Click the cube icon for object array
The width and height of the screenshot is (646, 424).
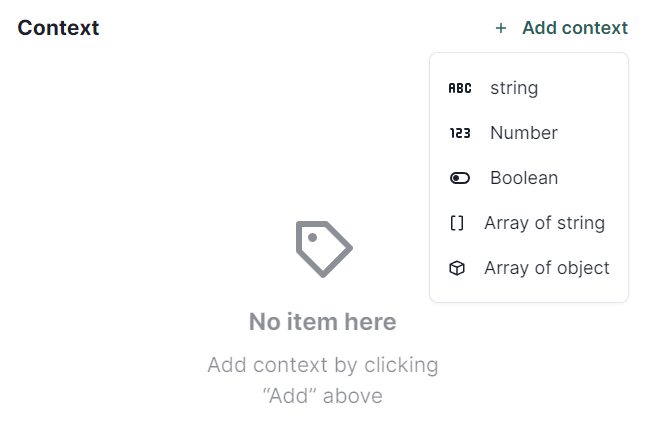pyautogui.click(x=457, y=268)
